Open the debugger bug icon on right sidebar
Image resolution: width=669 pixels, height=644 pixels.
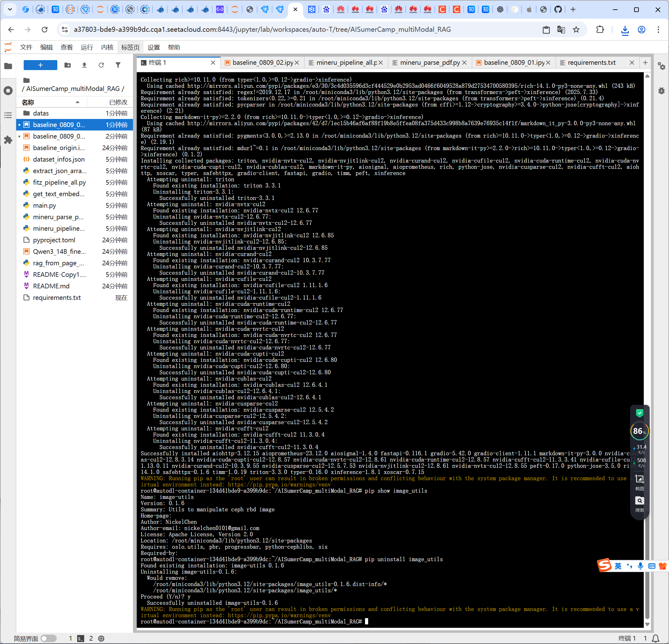click(x=662, y=90)
